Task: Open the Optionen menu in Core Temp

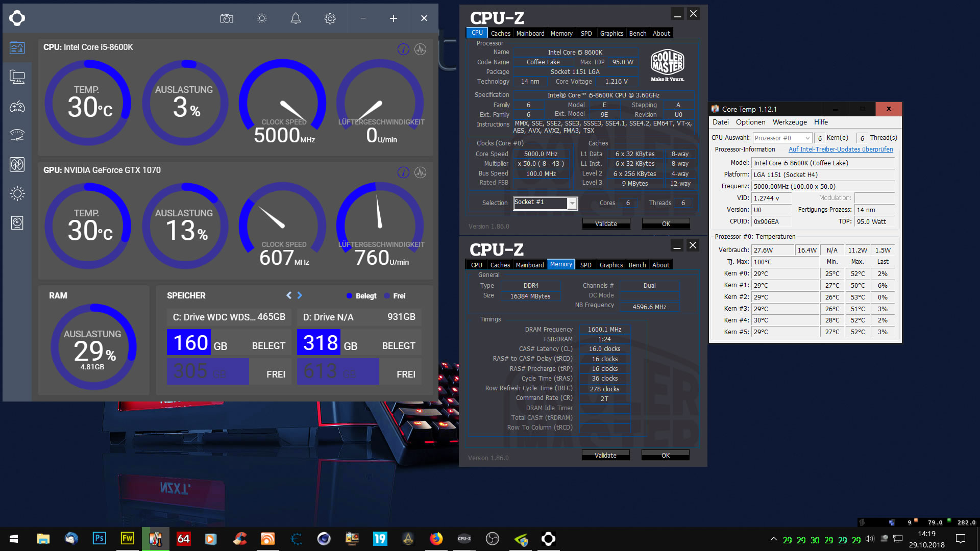Action: click(x=750, y=122)
